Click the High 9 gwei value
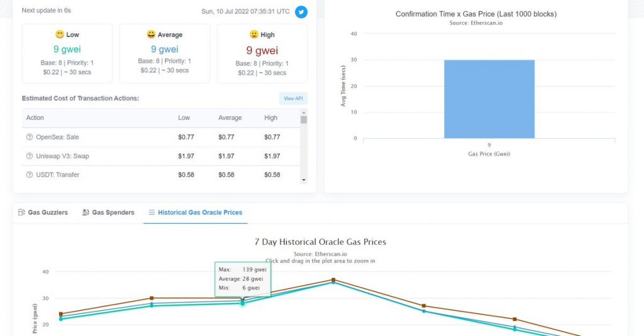 click(x=262, y=50)
